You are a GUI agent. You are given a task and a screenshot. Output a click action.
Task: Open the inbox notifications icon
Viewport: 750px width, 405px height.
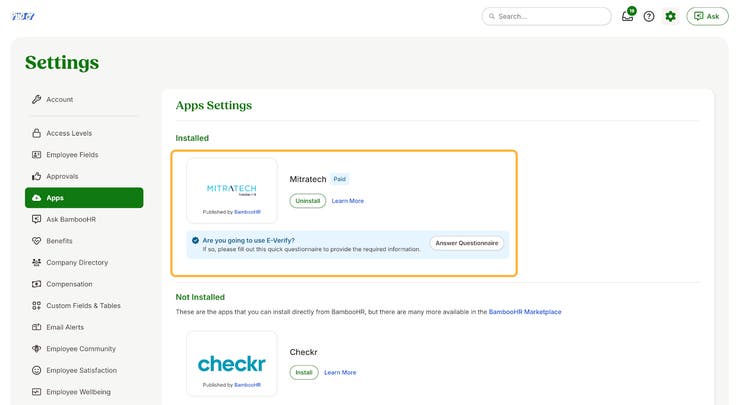(x=628, y=16)
